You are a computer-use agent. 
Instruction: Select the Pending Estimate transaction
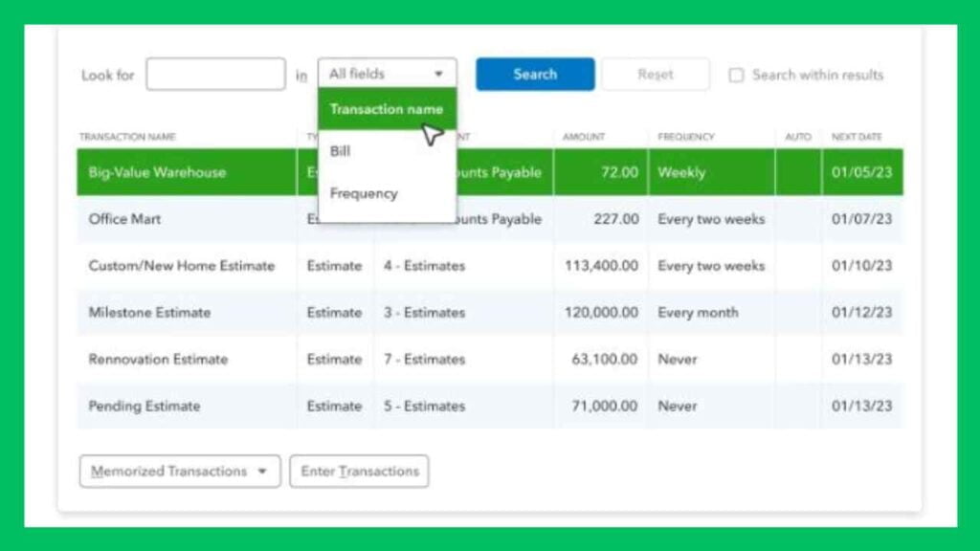145,407
